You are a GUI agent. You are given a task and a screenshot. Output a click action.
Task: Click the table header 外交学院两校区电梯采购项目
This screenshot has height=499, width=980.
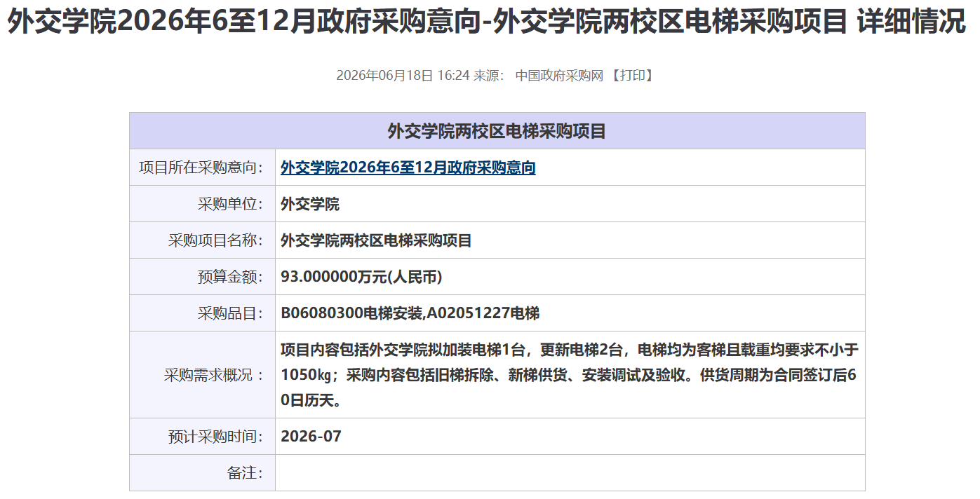coord(497,131)
